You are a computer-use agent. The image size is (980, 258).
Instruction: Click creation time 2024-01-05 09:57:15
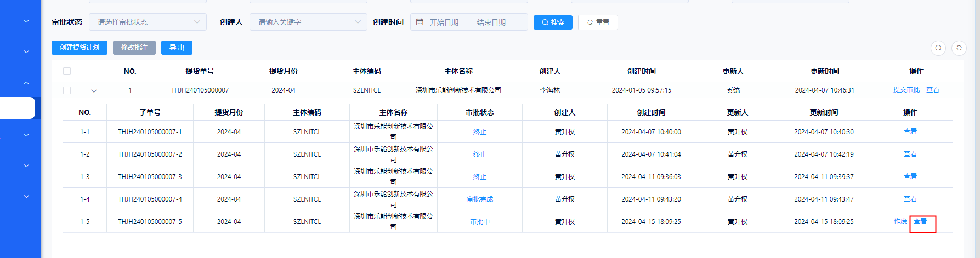click(x=642, y=90)
